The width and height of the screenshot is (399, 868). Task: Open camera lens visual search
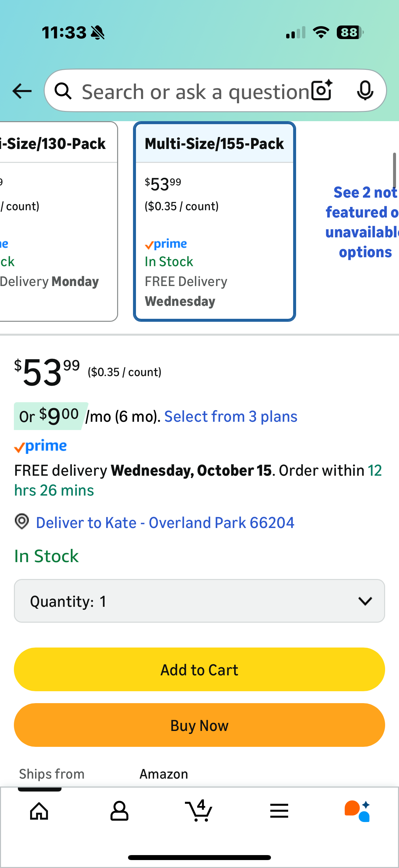(322, 90)
